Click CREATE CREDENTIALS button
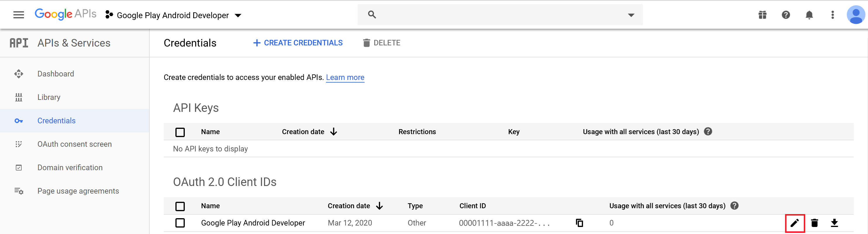Image resolution: width=868 pixels, height=234 pixels. 298,43
